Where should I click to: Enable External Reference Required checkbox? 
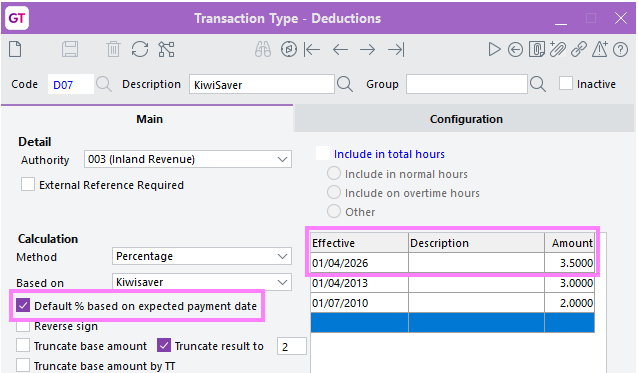28,184
